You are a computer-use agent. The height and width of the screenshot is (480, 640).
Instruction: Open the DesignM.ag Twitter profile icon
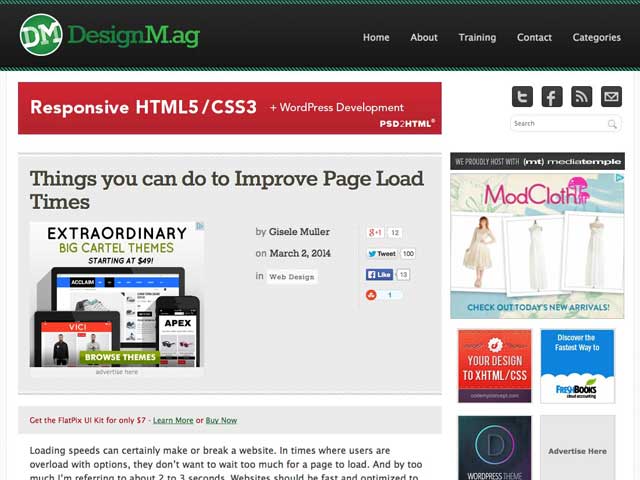pos(522,96)
